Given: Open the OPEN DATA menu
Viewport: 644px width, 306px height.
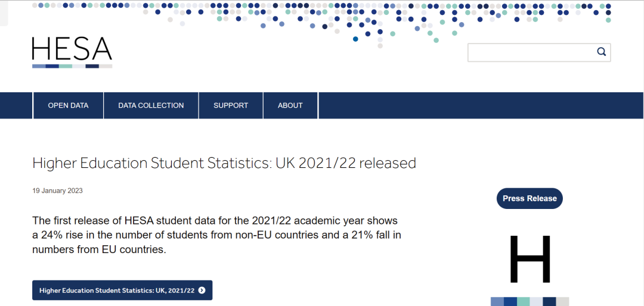Looking at the screenshot, I should point(68,105).
